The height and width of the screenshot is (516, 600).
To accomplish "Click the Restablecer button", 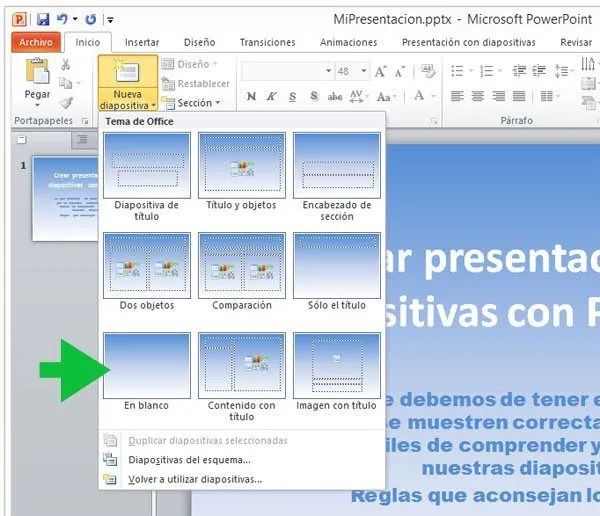I will (x=196, y=83).
